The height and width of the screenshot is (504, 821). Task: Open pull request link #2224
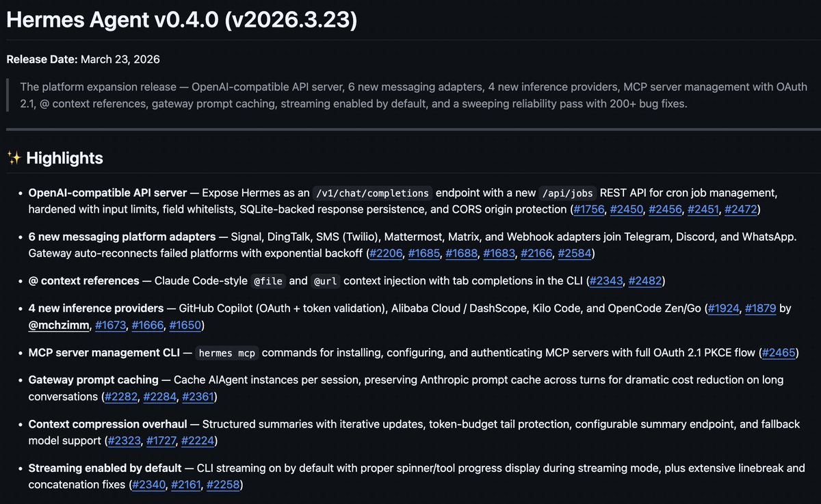pyautogui.click(x=198, y=441)
